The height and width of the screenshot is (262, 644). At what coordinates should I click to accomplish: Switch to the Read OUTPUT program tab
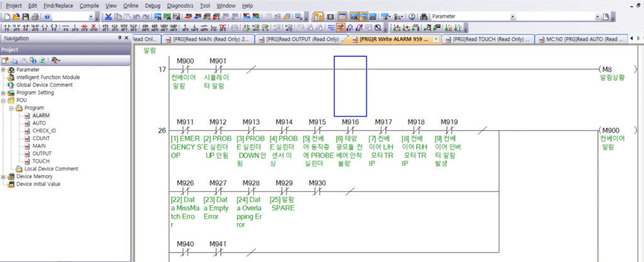pyautogui.click(x=301, y=39)
